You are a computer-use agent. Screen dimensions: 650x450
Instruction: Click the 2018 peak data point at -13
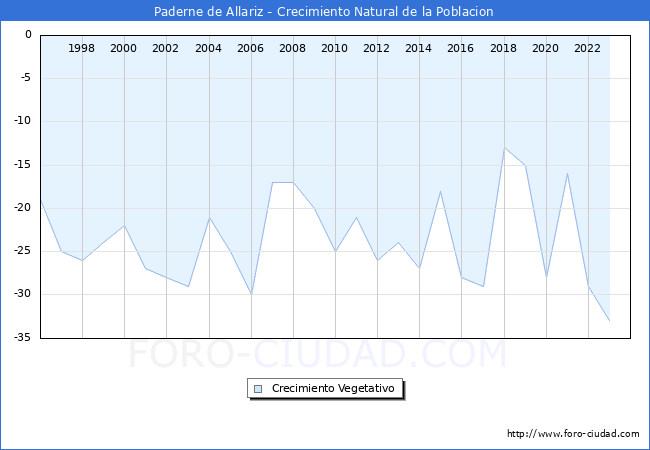point(504,148)
